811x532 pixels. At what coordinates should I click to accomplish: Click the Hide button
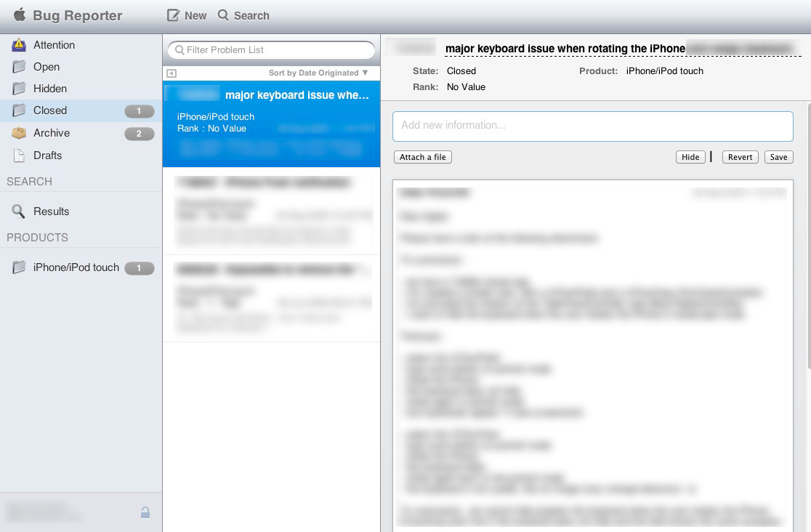pyautogui.click(x=690, y=157)
